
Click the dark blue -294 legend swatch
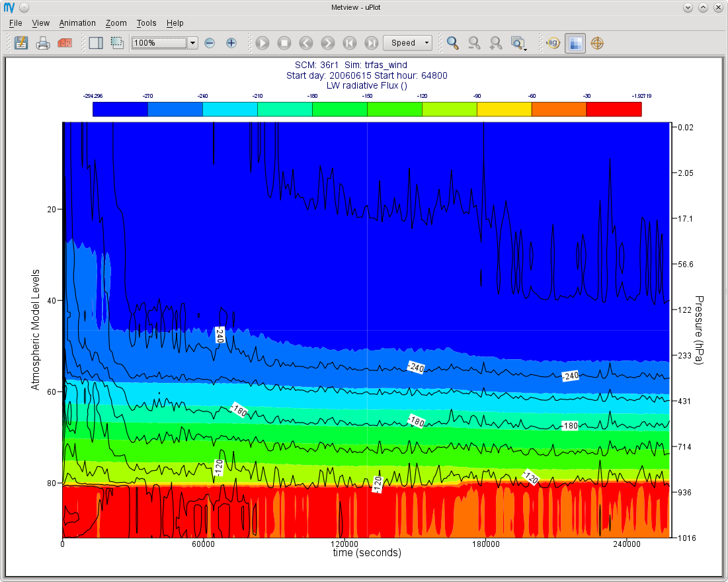coord(120,109)
